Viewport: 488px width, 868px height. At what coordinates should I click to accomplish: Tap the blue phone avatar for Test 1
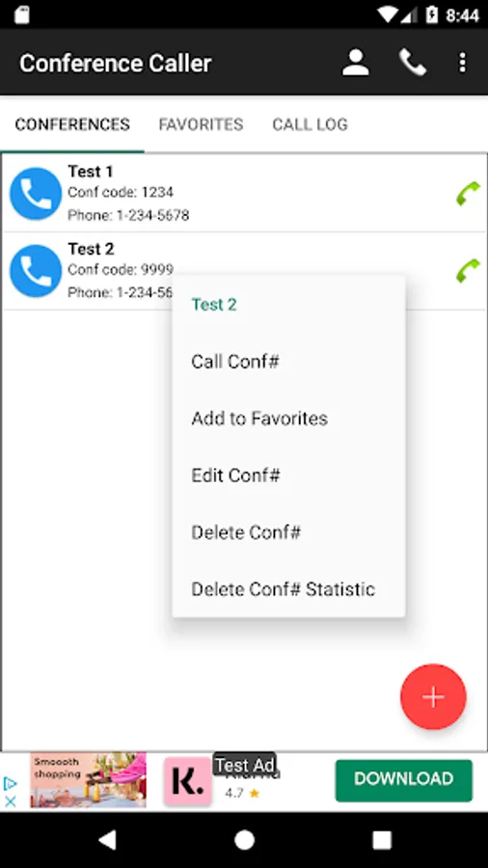pyautogui.click(x=36, y=193)
